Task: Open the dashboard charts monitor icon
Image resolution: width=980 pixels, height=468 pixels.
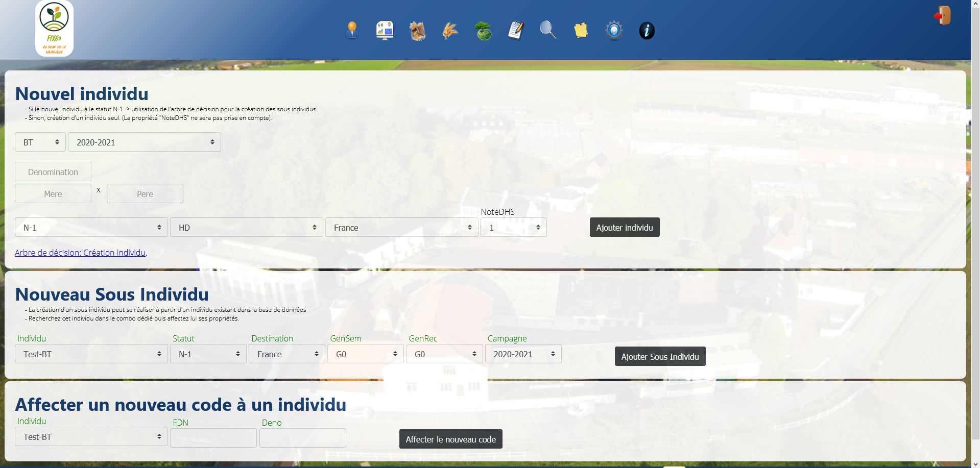Action: 385,31
